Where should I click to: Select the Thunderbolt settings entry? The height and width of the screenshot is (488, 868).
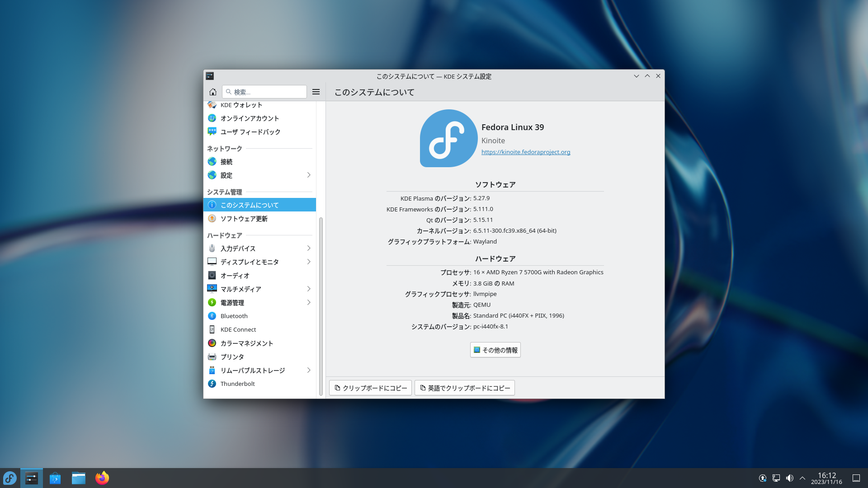tap(237, 384)
